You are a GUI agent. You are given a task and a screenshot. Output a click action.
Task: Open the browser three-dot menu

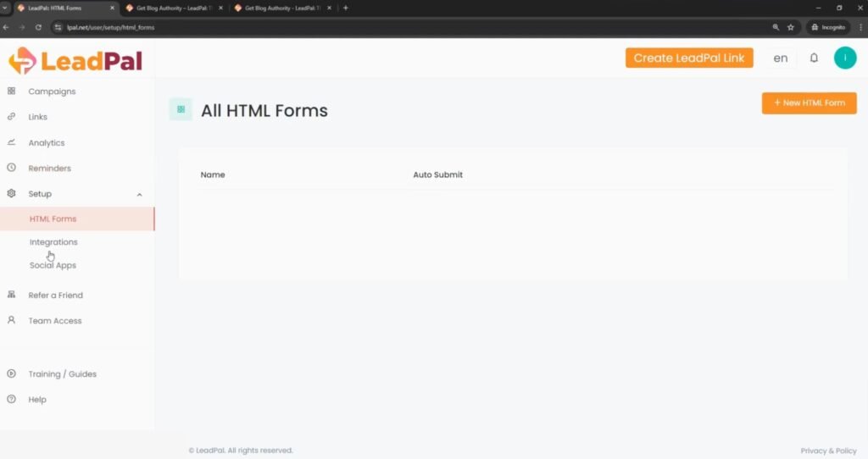pos(861,27)
